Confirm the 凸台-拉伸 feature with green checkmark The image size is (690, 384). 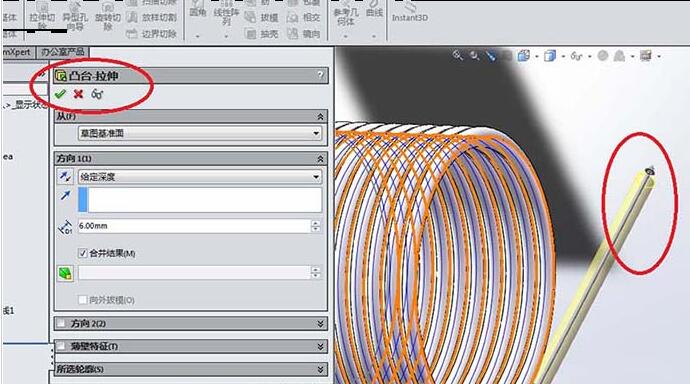click(x=60, y=94)
